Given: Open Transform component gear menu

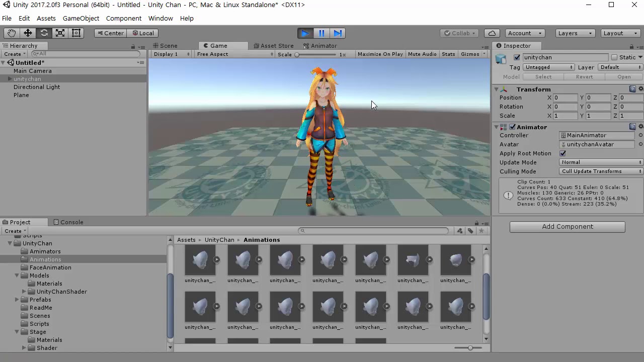Looking at the screenshot, I should click(x=640, y=89).
